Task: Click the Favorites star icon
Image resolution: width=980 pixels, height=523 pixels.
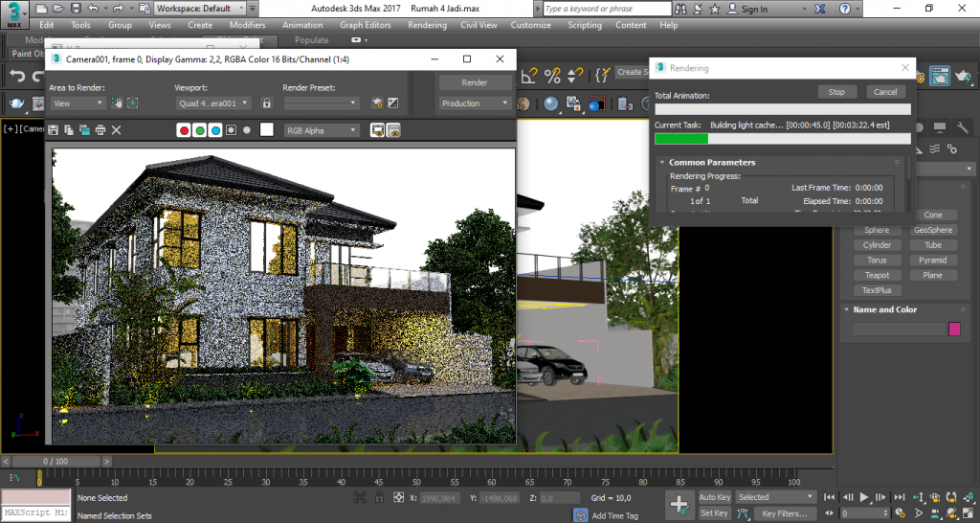Action: pyautogui.click(x=715, y=9)
